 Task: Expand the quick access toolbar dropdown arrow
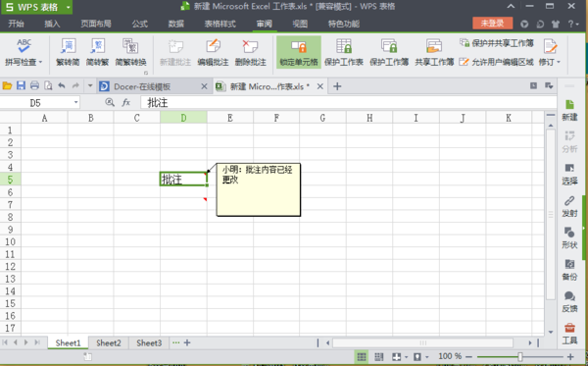click(90, 86)
